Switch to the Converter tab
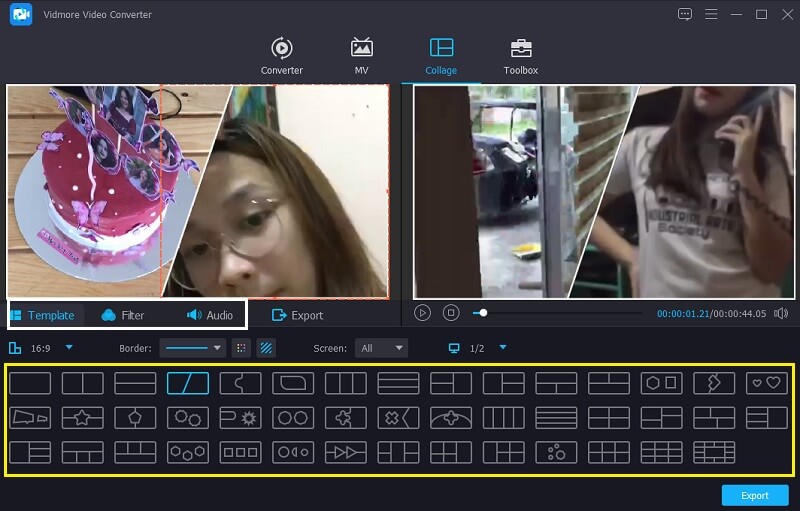 [282, 56]
